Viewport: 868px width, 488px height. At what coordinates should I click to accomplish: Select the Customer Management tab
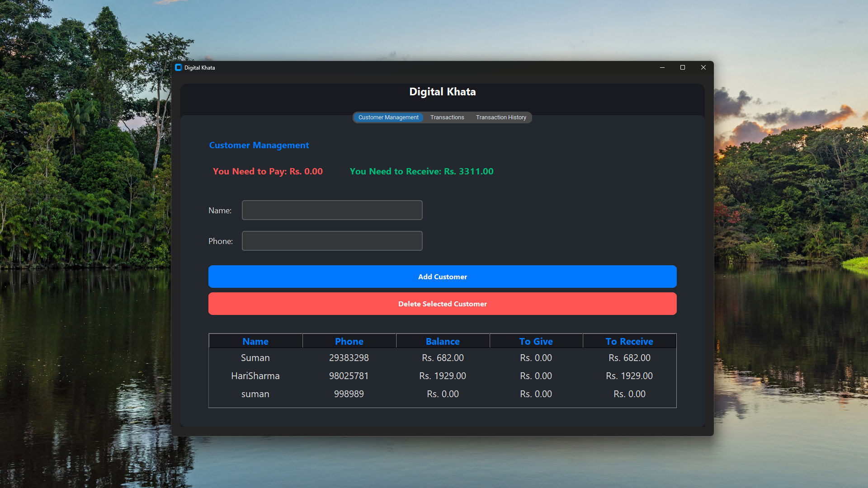[387, 117]
